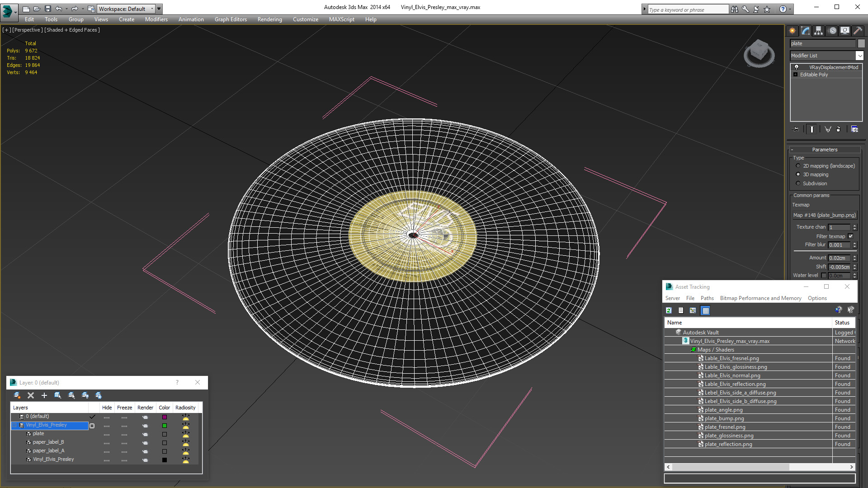Click the keyword search field
Screen dimensions: 868x488
688,9
